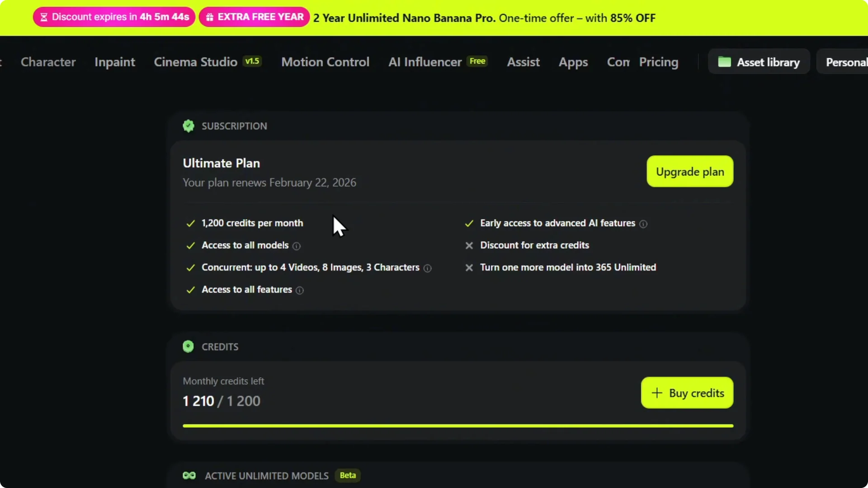Click the Buy credits button
Image resolution: width=868 pixels, height=488 pixels.
tap(686, 393)
